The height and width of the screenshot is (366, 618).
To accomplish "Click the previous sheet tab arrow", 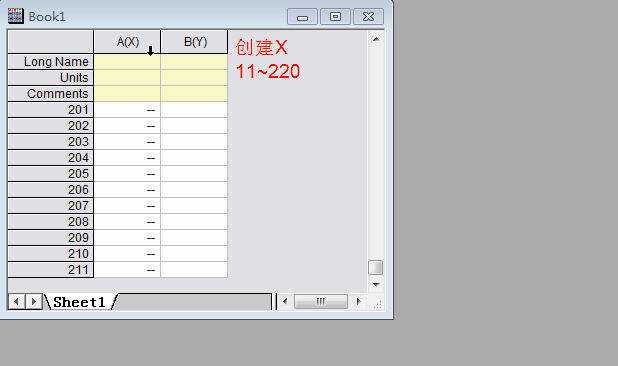I will [x=17, y=302].
